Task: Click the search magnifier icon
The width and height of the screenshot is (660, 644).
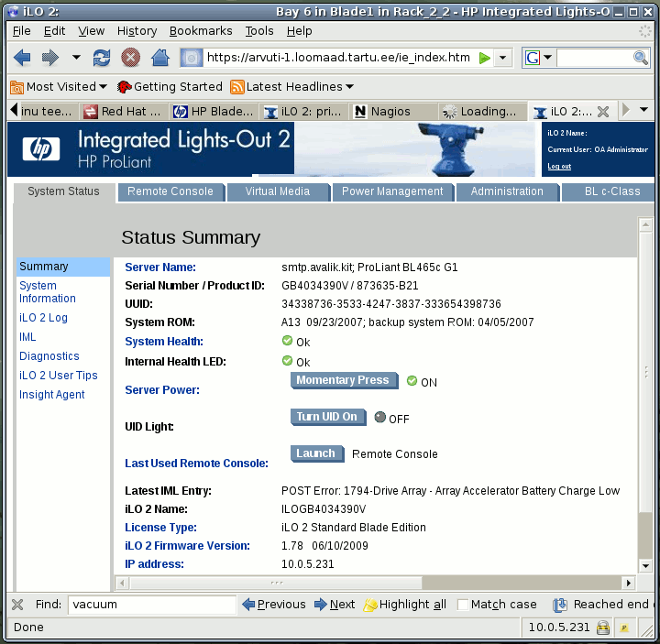Action: click(x=641, y=58)
